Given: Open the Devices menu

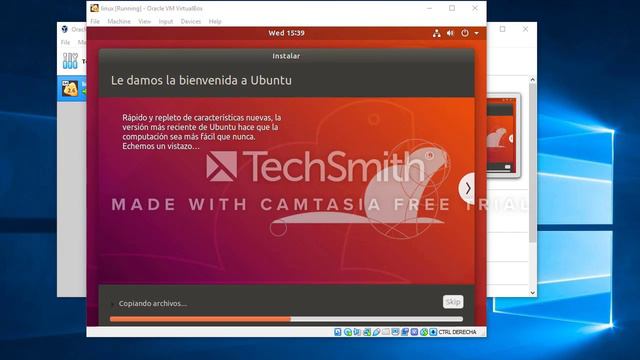Looking at the screenshot, I should click(191, 21).
